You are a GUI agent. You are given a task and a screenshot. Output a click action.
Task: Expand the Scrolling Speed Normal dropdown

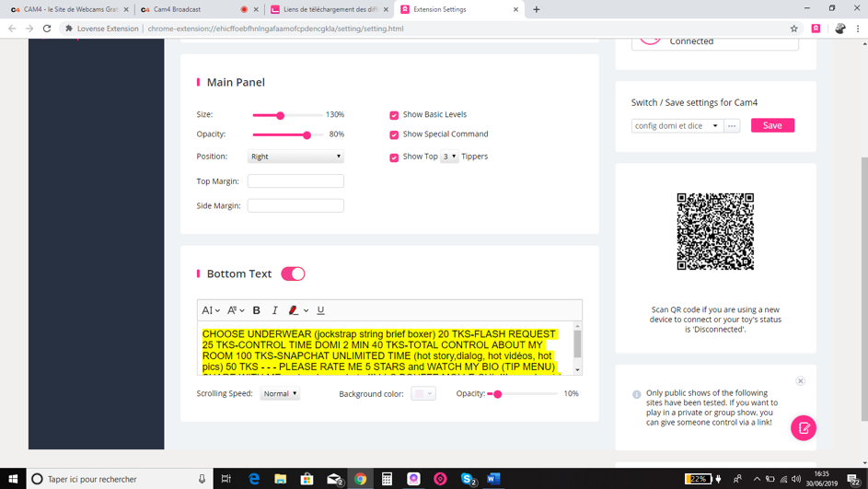coord(280,393)
